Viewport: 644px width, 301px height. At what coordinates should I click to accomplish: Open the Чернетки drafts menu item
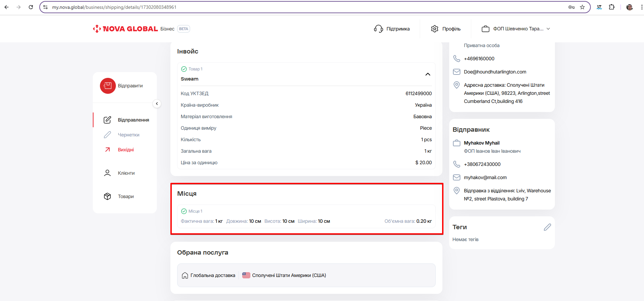[128, 135]
